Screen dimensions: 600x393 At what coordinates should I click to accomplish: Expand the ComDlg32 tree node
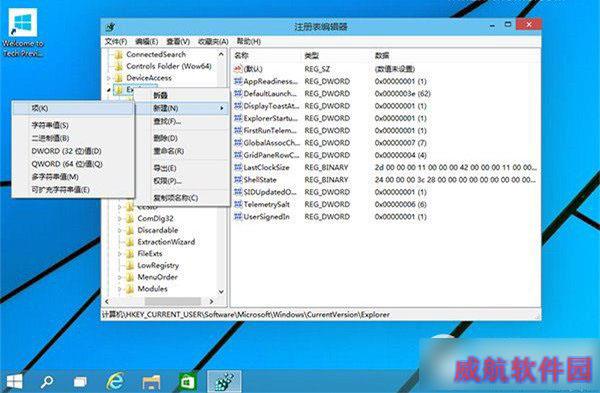(x=120, y=219)
